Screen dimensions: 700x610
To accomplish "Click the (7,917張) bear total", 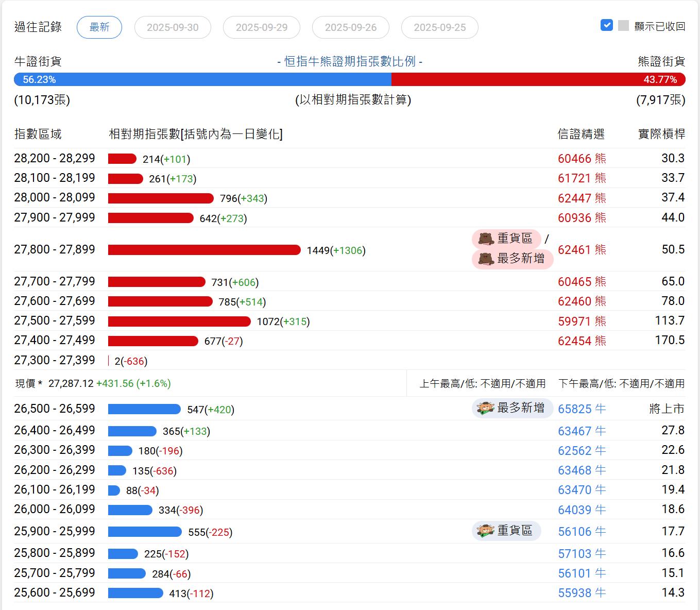I will [x=661, y=100].
